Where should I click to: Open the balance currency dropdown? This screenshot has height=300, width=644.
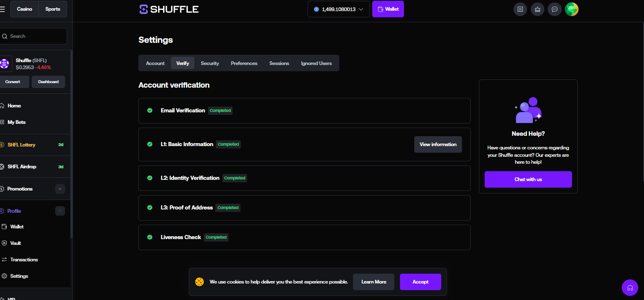(338, 9)
